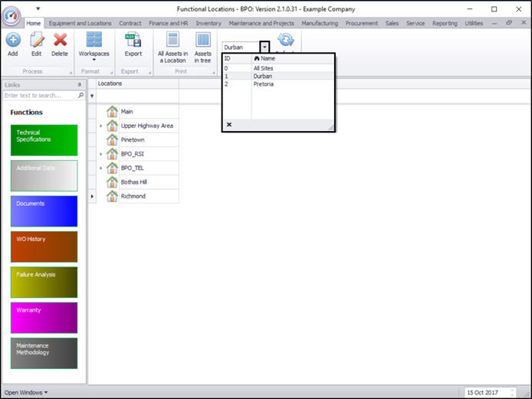Pin the Links panel

coord(80,84)
